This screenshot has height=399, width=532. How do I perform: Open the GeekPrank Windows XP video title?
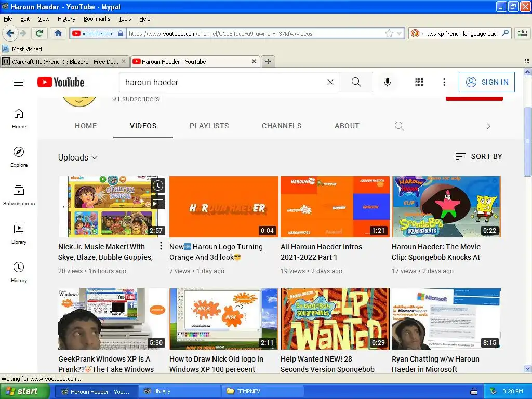[x=106, y=364]
